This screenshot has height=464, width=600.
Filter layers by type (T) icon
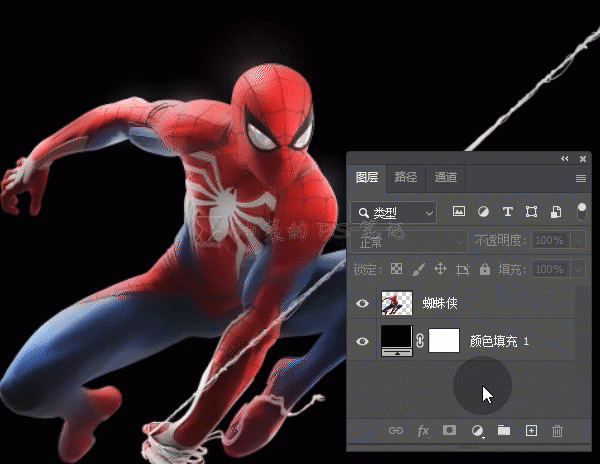pyautogui.click(x=507, y=212)
